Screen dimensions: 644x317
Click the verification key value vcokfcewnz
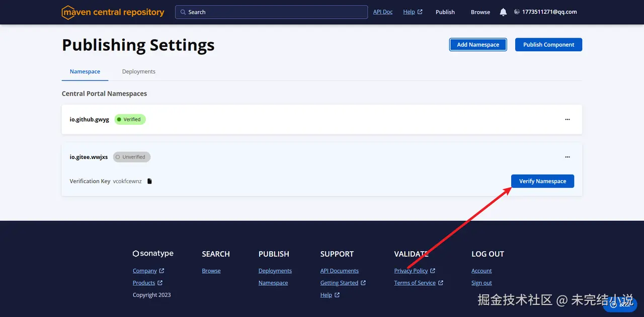(x=127, y=181)
